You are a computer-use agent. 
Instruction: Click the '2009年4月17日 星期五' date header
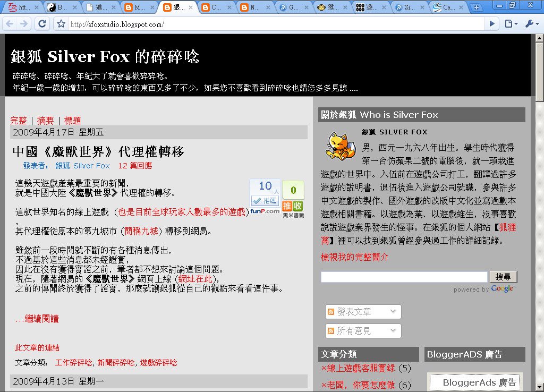click(159, 132)
